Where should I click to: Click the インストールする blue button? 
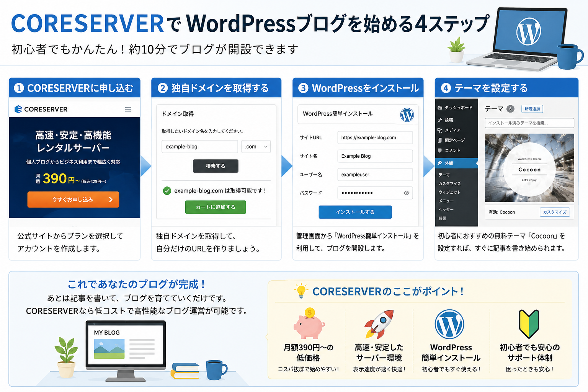point(355,212)
